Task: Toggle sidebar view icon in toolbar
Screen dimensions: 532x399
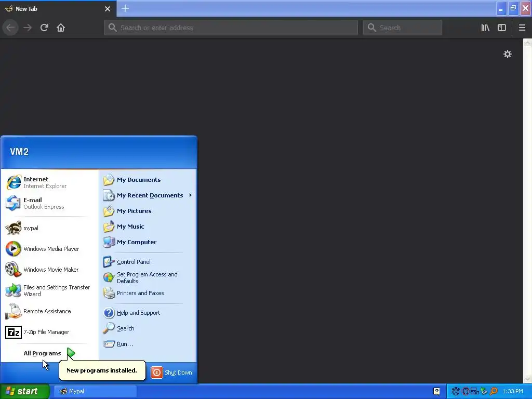Action: 502,28
